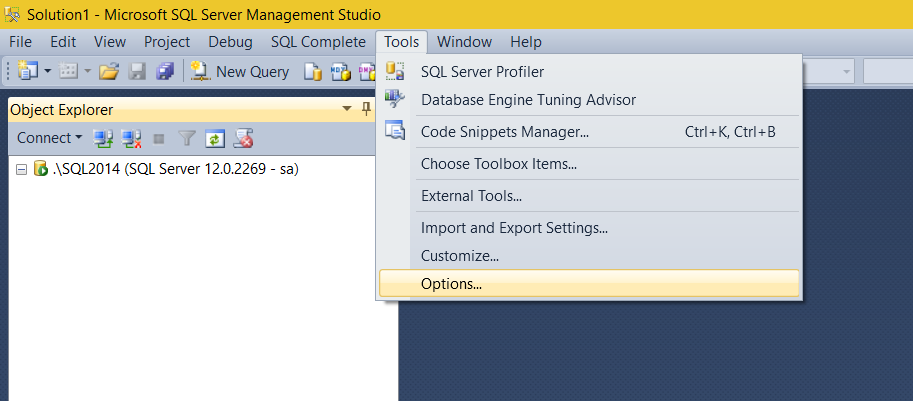The width and height of the screenshot is (913, 401).
Task: Select Choose Toolbox Items entry
Action: click(589, 164)
